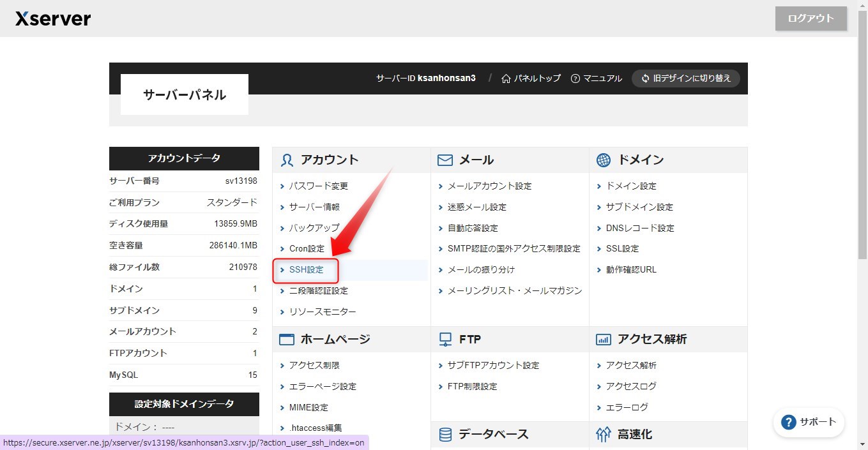Image resolution: width=868 pixels, height=450 pixels.
Task: Click the アクセス解析 bar chart icon
Action: click(x=603, y=339)
